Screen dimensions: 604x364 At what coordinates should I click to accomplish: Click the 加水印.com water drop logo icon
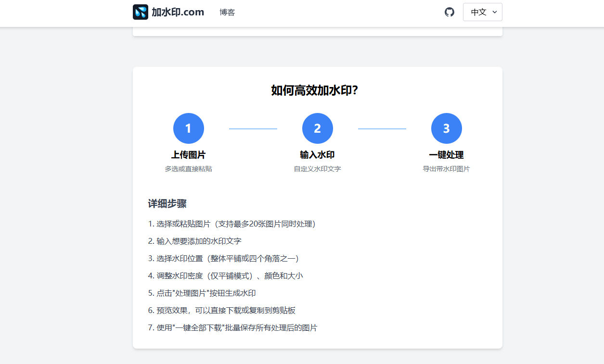click(141, 12)
